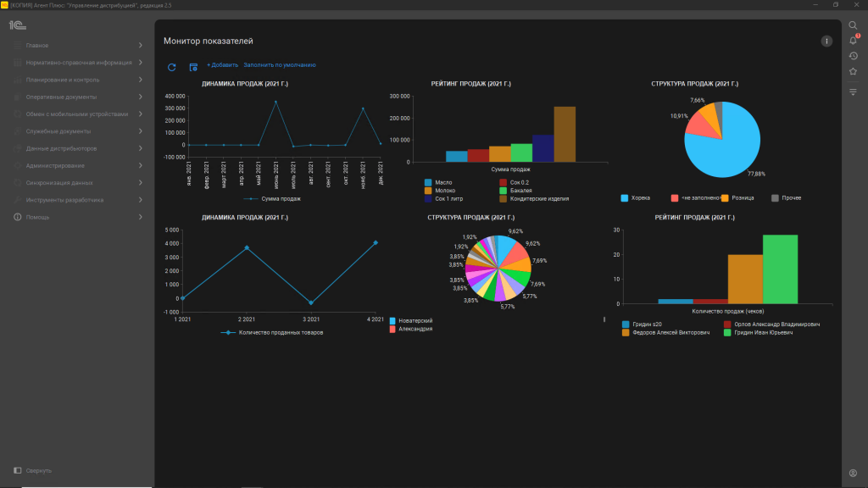Click the Помощь info icon in sidebar
This screenshot has width=868, height=488.
(17, 218)
